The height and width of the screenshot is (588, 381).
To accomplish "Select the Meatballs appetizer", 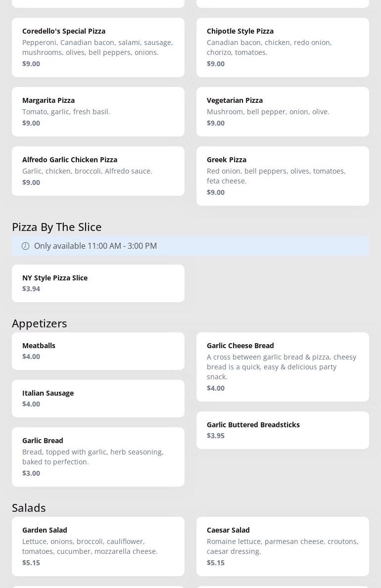I will tap(98, 351).
